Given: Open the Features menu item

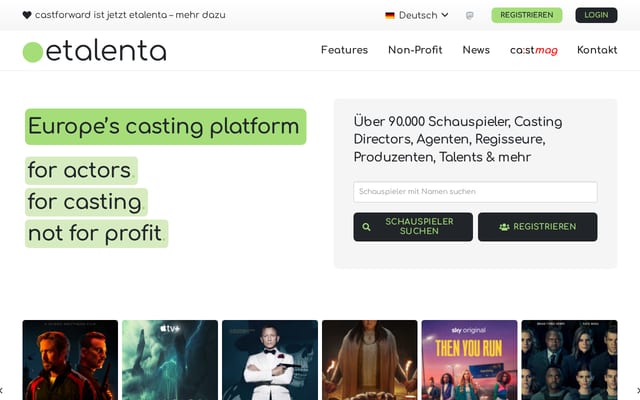Looking at the screenshot, I should (344, 50).
